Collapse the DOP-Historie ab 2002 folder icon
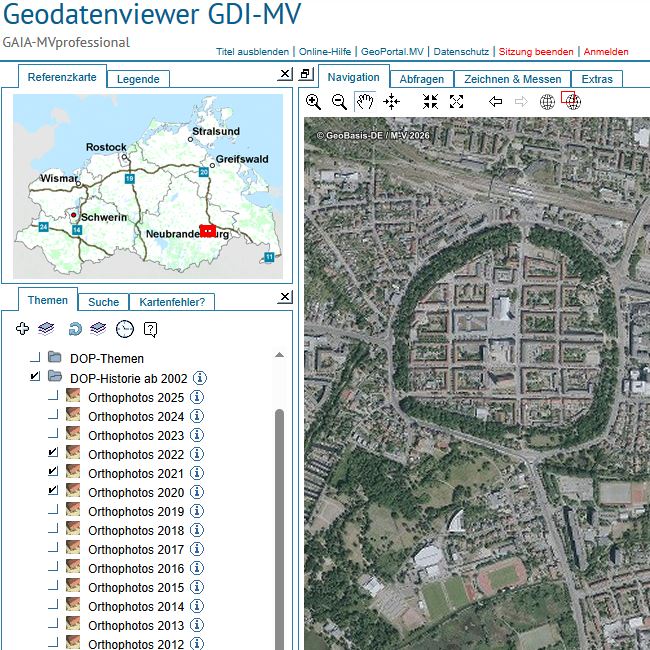This screenshot has width=650, height=650. (55, 376)
